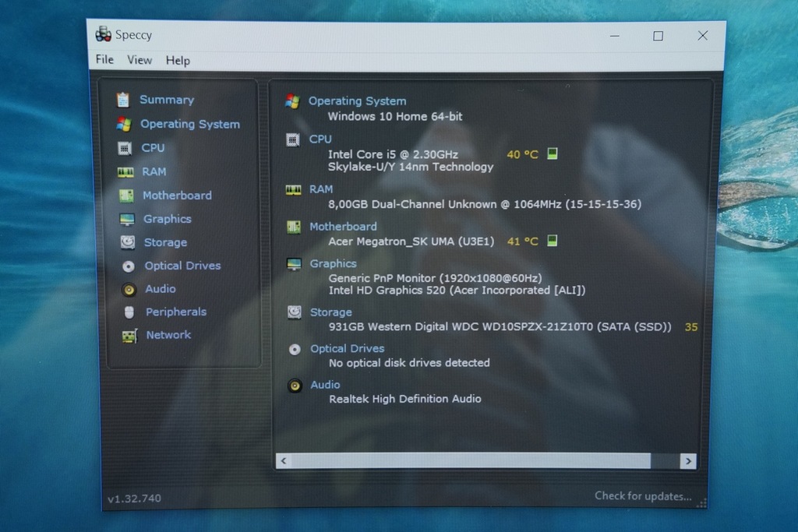The image size is (798, 532).
Task: Click the Generic PnP Monitor line
Action: click(x=435, y=278)
